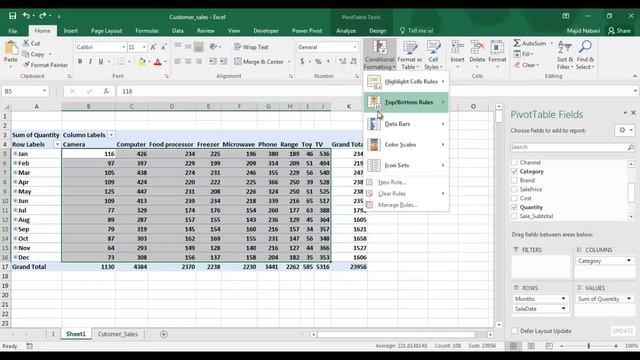This screenshot has height=360, width=640.
Task: Click the Wrap Text button
Action: [251, 47]
